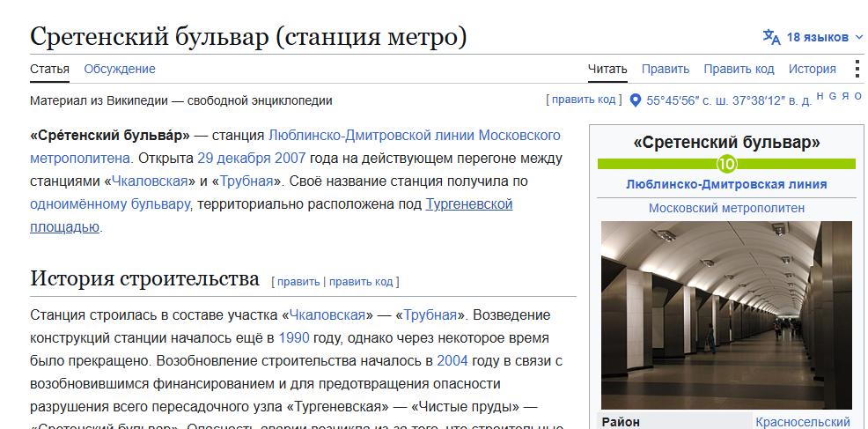Click the G map link after the coordinates

click(x=833, y=96)
